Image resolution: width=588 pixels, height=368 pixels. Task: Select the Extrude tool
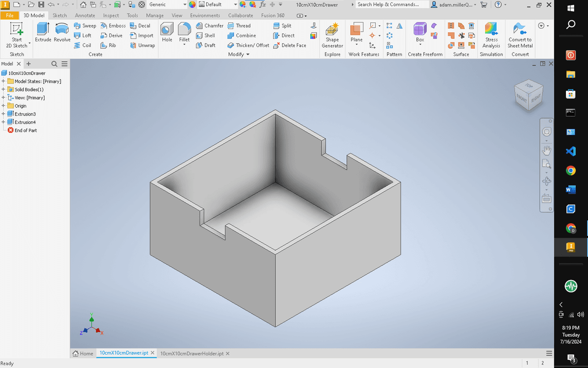[x=43, y=33]
